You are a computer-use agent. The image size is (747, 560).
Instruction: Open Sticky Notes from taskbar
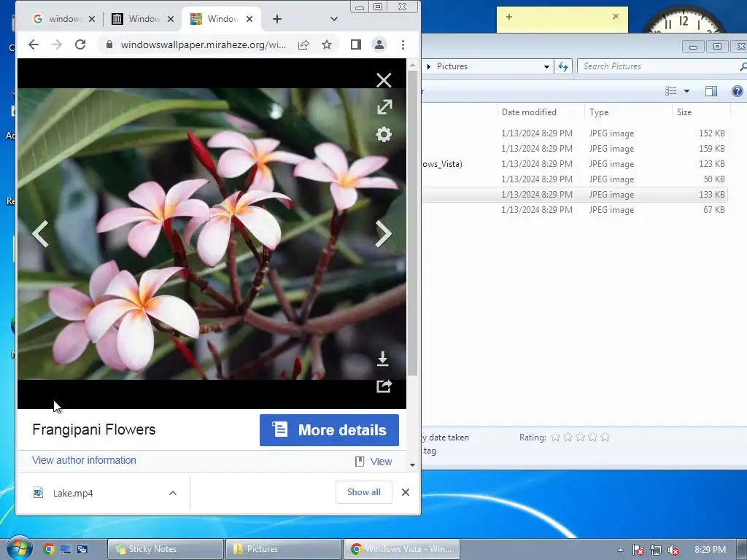(165, 549)
